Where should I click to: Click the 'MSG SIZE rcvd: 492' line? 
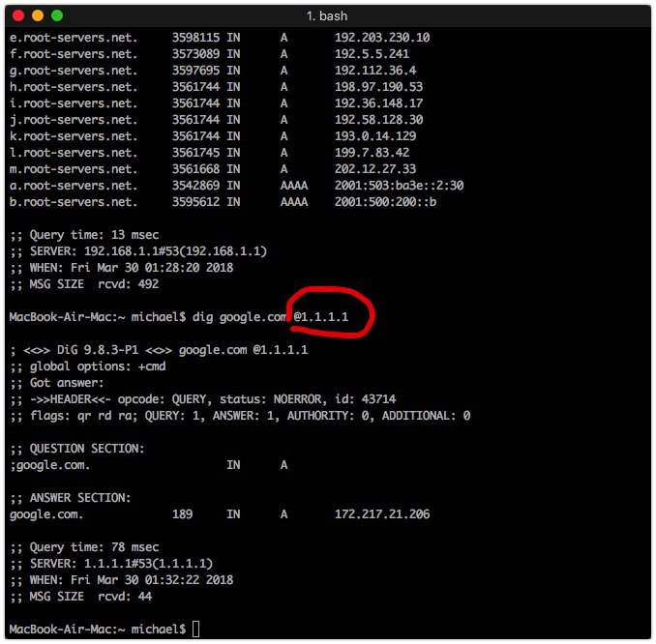click(x=84, y=284)
